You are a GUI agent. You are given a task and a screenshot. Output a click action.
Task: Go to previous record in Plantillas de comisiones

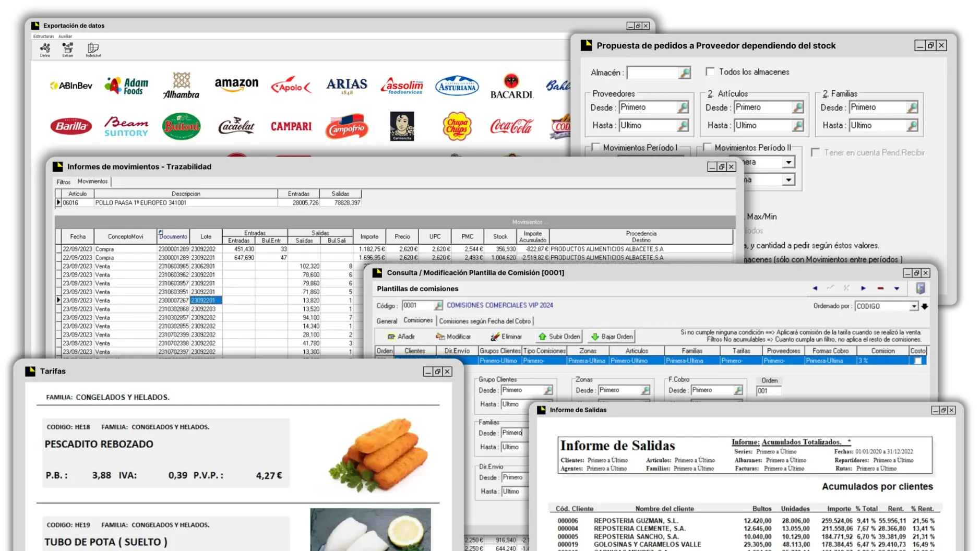click(815, 288)
